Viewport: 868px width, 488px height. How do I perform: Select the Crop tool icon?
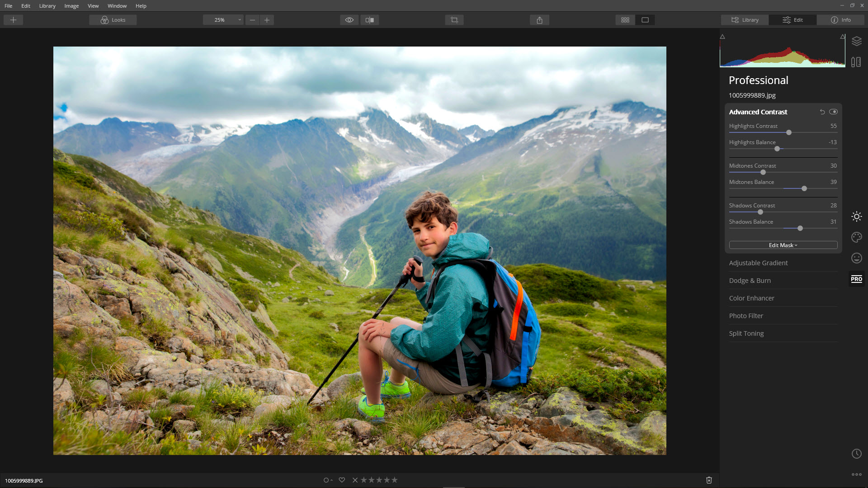[454, 20]
